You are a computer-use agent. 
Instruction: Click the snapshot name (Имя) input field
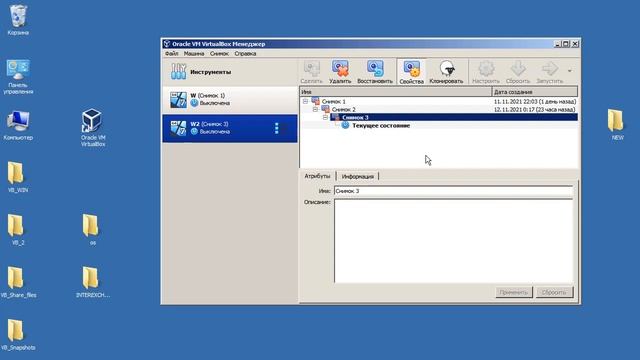453,191
